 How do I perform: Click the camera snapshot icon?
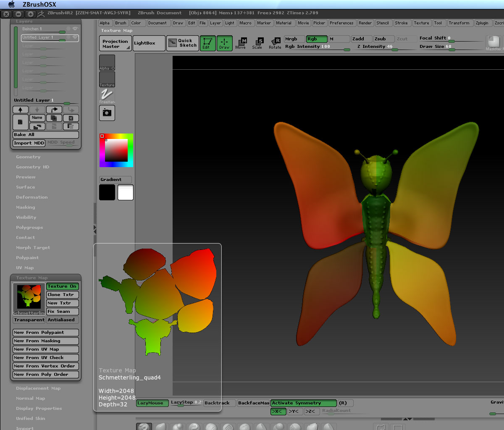107,113
